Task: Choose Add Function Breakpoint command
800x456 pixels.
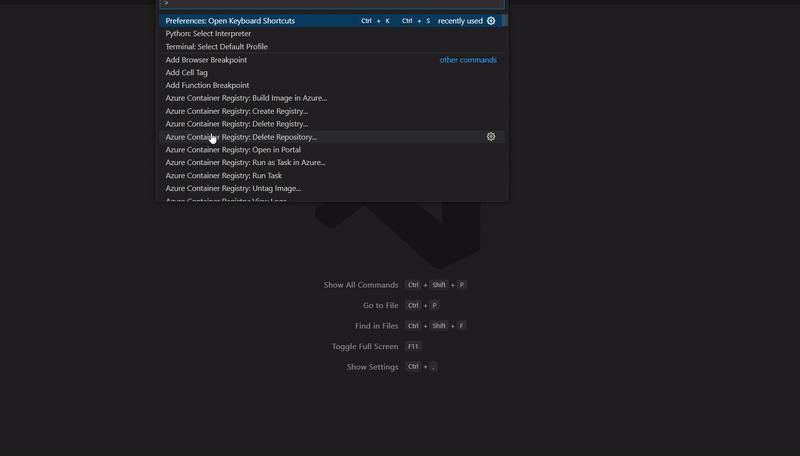Action: [x=332, y=85]
